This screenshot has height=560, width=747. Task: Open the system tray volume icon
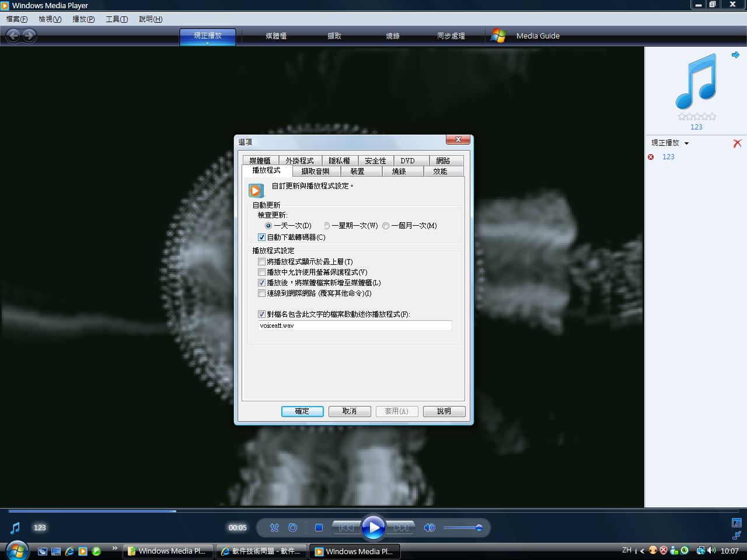[x=711, y=550]
